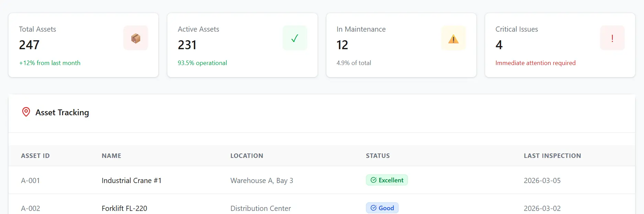Screen dimensions: 644x214
Task: Click the Immediate attention required text
Action: tap(535, 63)
